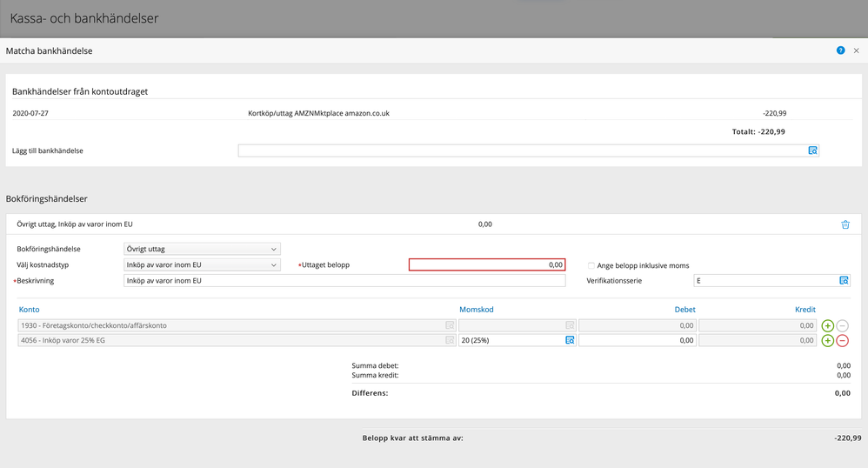The height and width of the screenshot is (468, 868).
Task: Open the Verifikationsserie lookup icon
Action: pos(843,281)
